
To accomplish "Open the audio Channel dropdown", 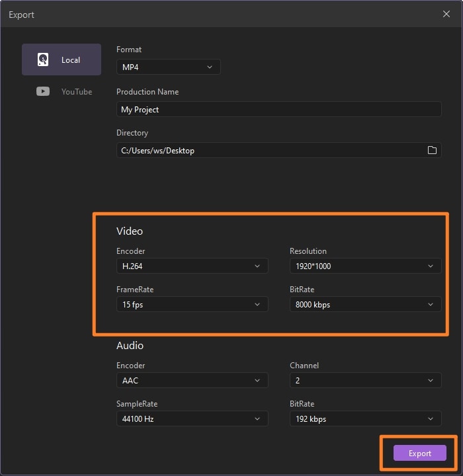I will tap(365, 380).
